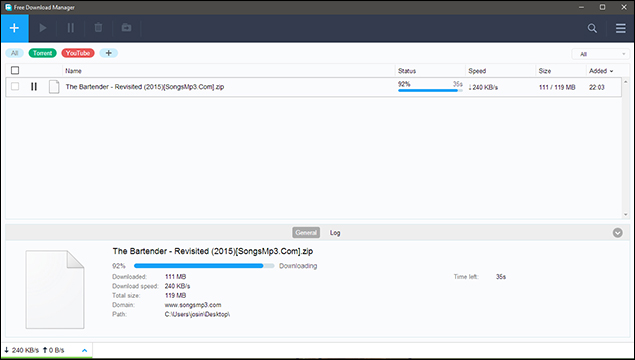Sort by Status column header

point(407,71)
